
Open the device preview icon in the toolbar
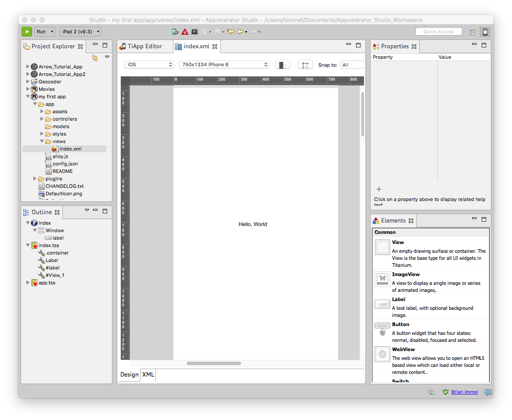coord(175,32)
